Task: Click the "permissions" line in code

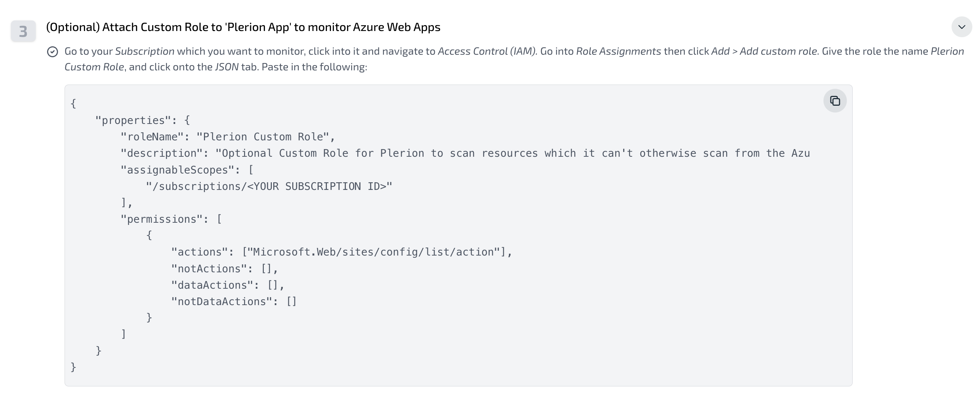Action: pos(171,219)
